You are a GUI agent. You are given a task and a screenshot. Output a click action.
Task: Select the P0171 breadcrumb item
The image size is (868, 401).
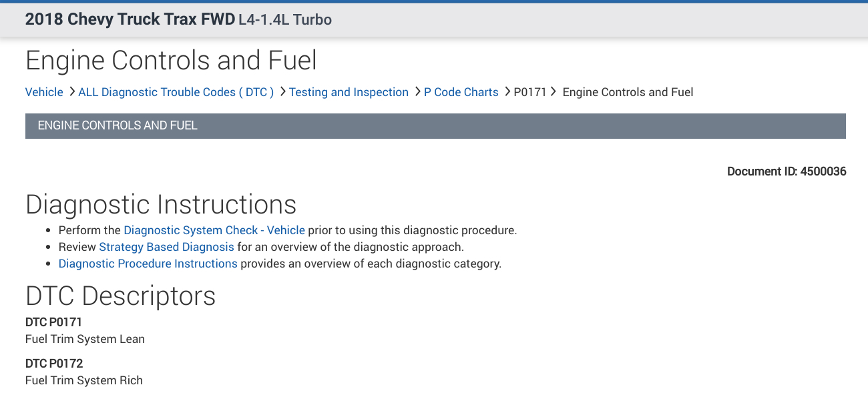[x=530, y=92]
